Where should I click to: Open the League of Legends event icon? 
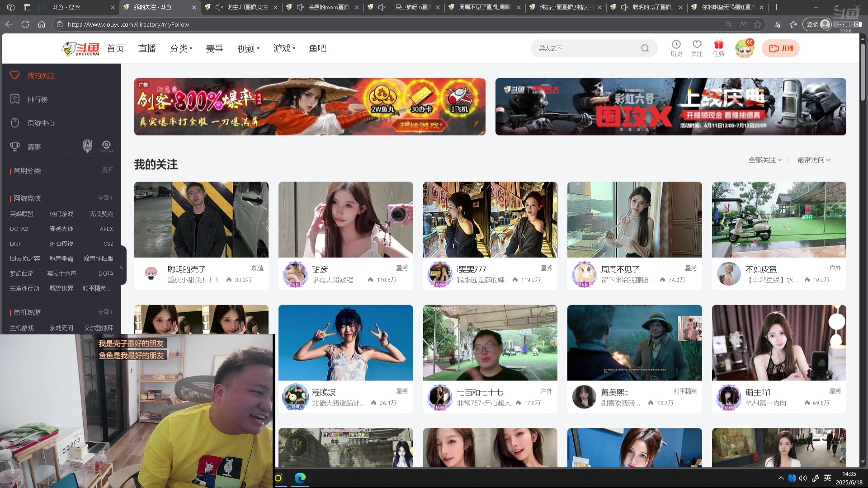pos(87,146)
